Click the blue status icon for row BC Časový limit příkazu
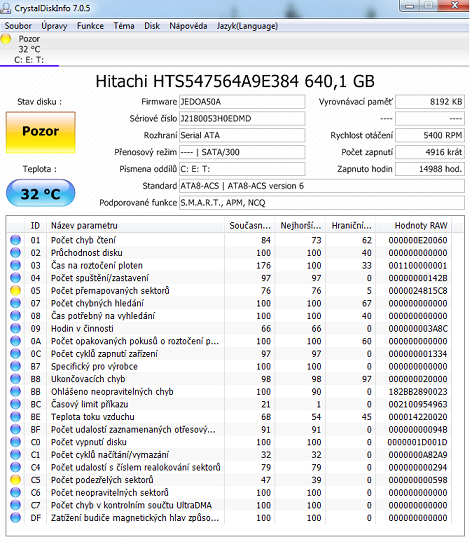 pyautogui.click(x=15, y=404)
